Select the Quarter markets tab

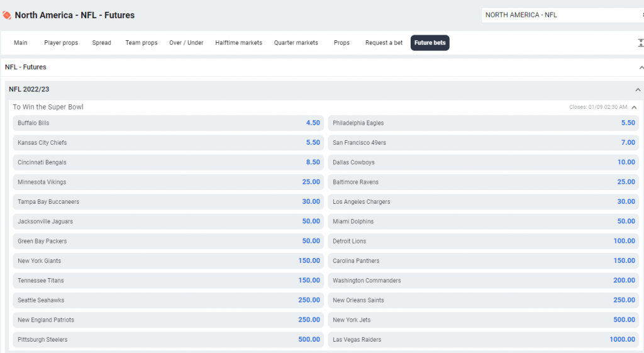point(296,43)
